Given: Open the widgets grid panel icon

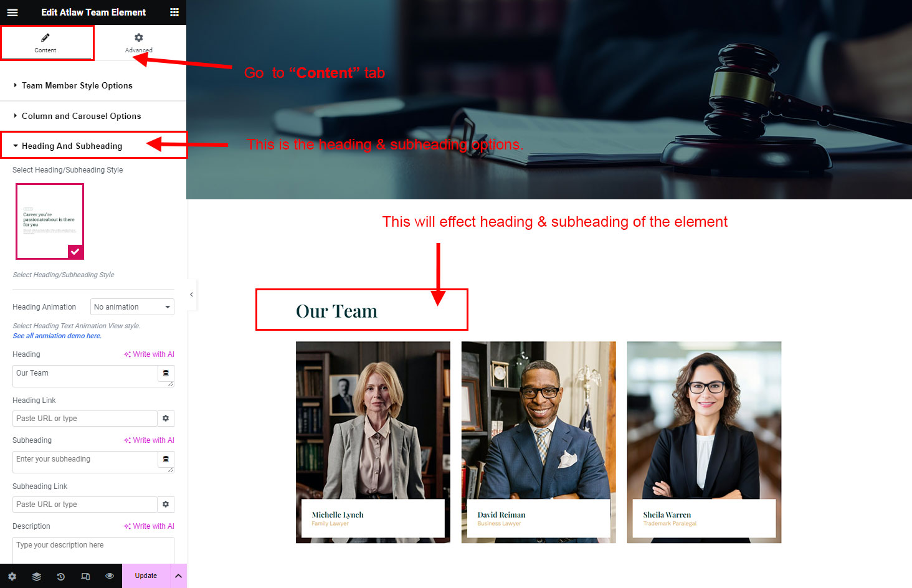Looking at the screenshot, I should [174, 12].
